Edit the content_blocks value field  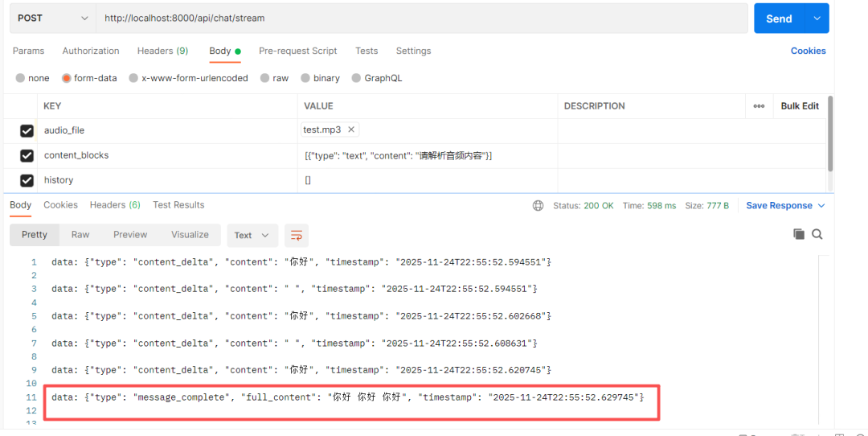point(428,156)
